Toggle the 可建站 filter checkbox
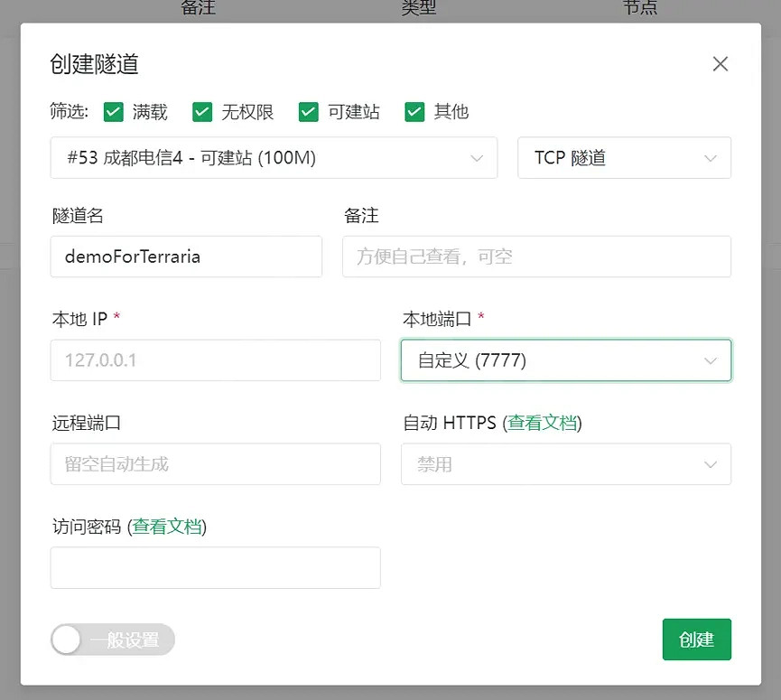Image resolution: width=781 pixels, height=700 pixels. (308, 112)
